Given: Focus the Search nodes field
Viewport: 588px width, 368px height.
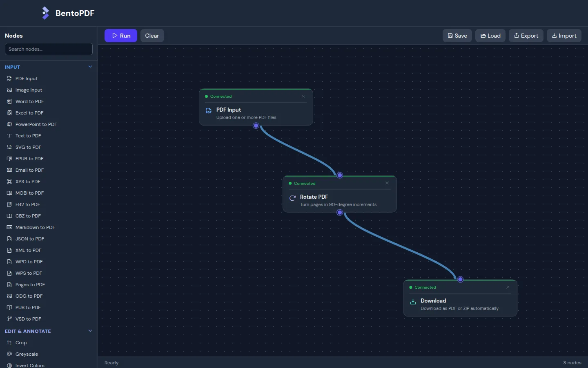Looking at the screenshot, I should click(49, 49).
